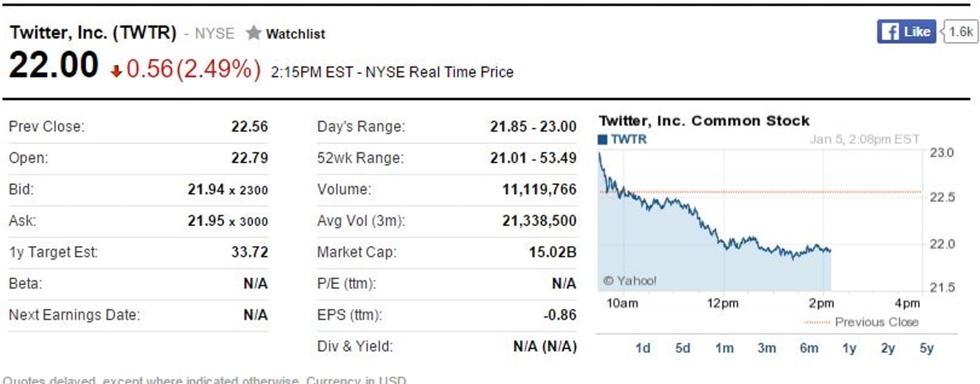
Task: Click the Twitter, Inc. Common Stock chart title
Action: [704, 121]
